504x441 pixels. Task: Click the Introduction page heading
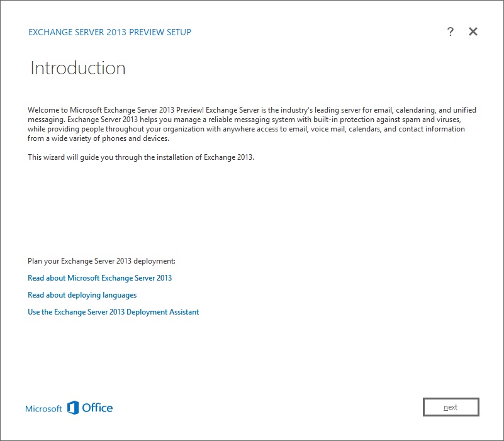click(x=78, y=68)
